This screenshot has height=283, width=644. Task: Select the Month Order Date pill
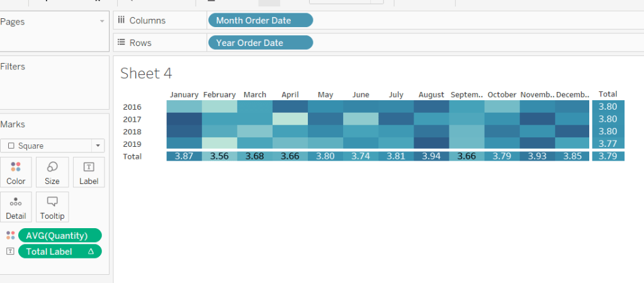[x=259, y=20]
